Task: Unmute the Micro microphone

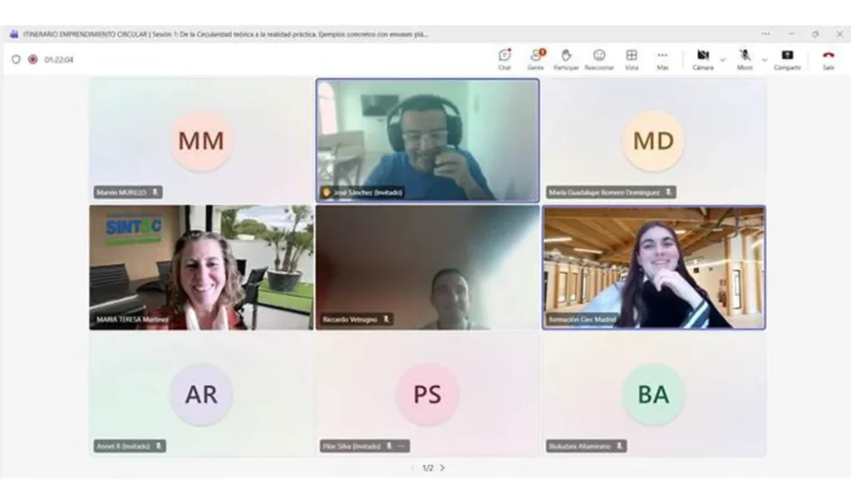Action: tap(745, 58)
